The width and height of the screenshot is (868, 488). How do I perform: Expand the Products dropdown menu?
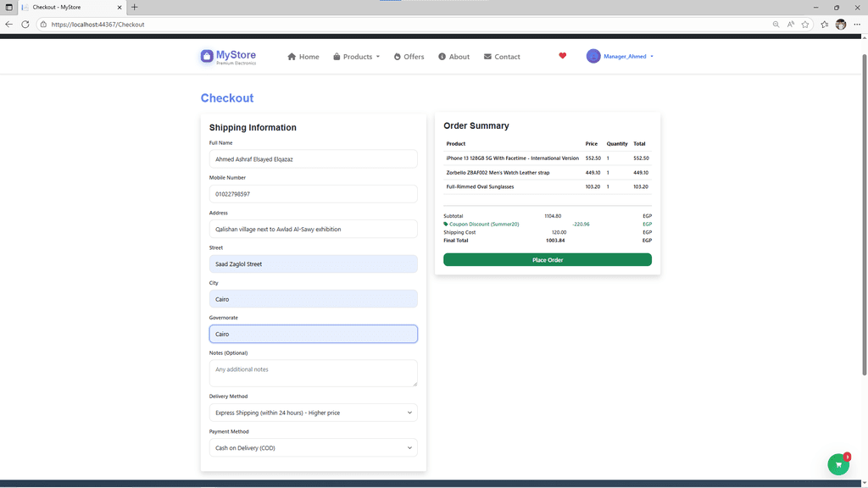pyautogui.click(x=356, y=57)
